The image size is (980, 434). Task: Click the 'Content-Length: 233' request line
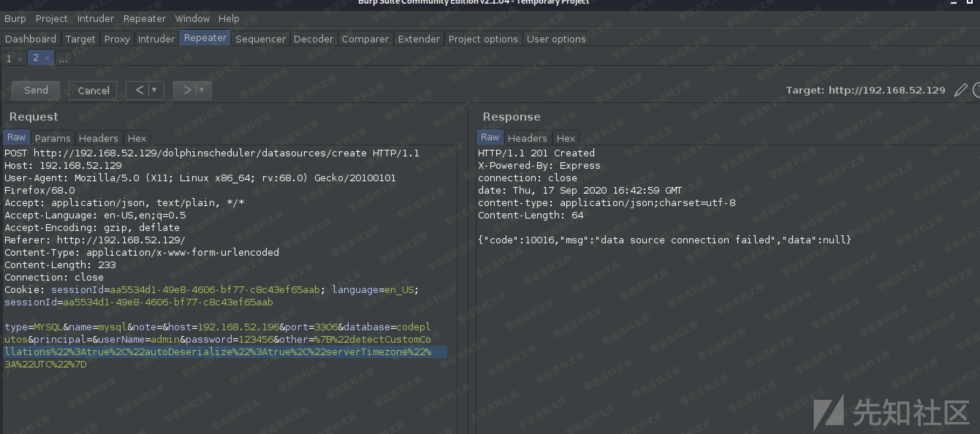(x=60, y=265)
